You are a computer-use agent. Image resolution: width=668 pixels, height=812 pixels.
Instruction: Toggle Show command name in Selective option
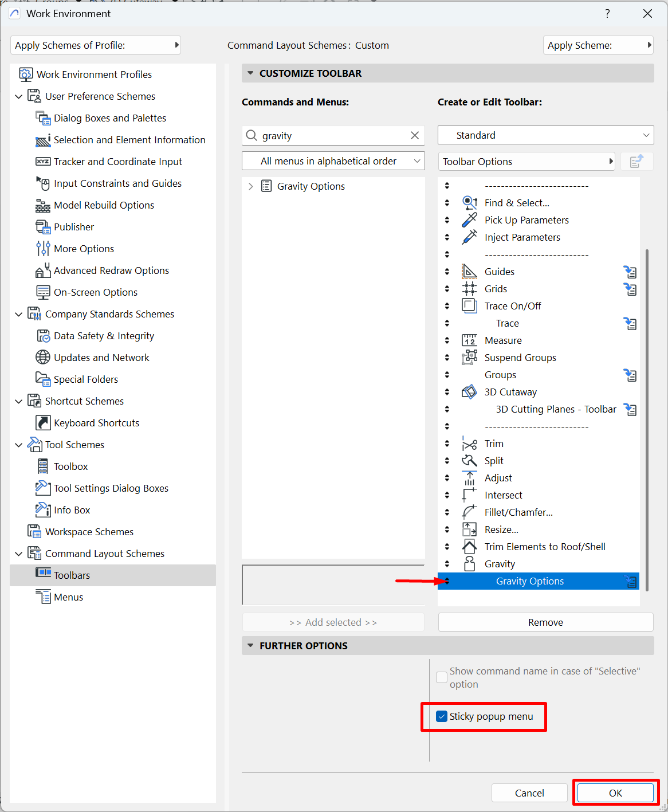[x=442, y=677]
